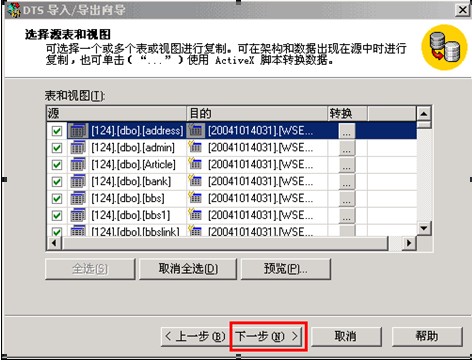Select the [124].[dbo].[bank] row text
The image size is (472, 362).
pyautogui.click(x=131, y=181)
